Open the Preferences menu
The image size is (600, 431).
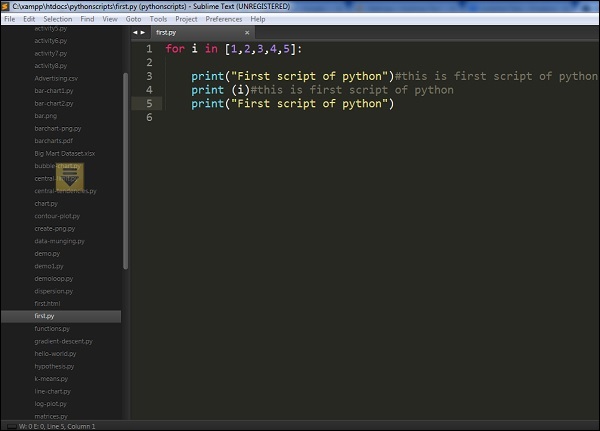(x=224, y=19)
